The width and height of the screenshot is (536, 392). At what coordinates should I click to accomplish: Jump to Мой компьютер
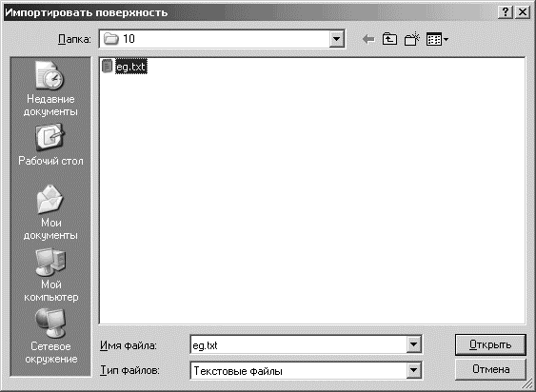[50, 275]
